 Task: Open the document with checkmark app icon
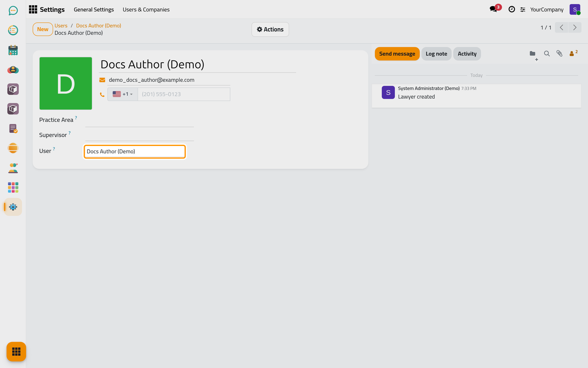pos(13,128)
